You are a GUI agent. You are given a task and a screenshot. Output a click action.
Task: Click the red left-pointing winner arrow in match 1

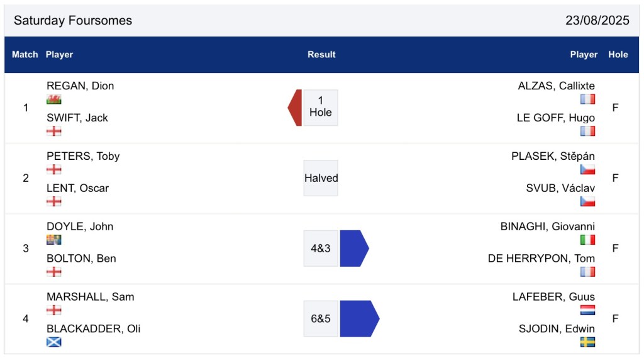295,108
